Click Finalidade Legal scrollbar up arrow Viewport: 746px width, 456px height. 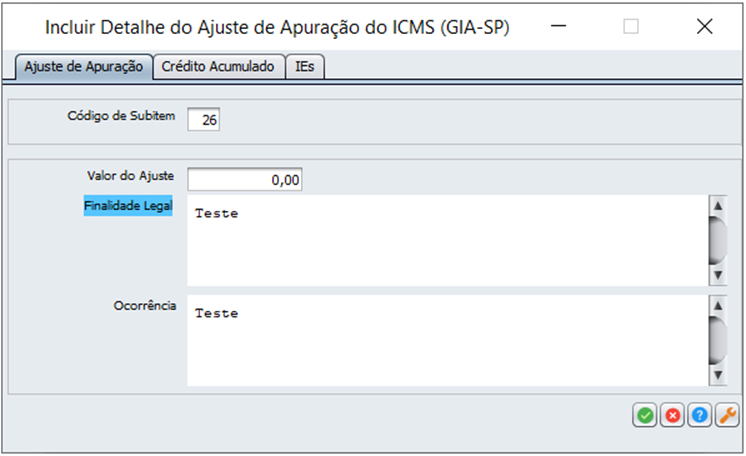718,206
